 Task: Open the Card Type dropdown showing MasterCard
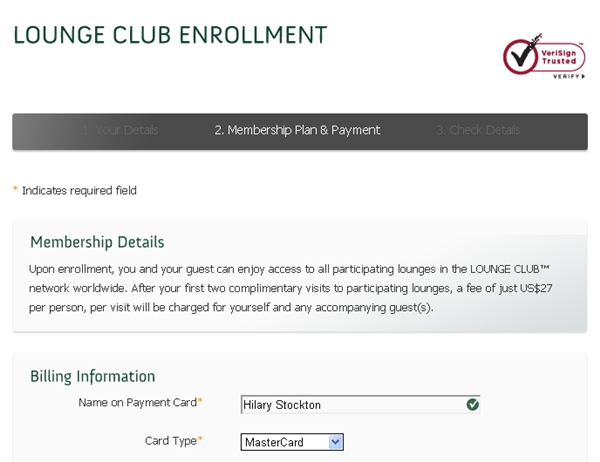click(x=292, y=442)
